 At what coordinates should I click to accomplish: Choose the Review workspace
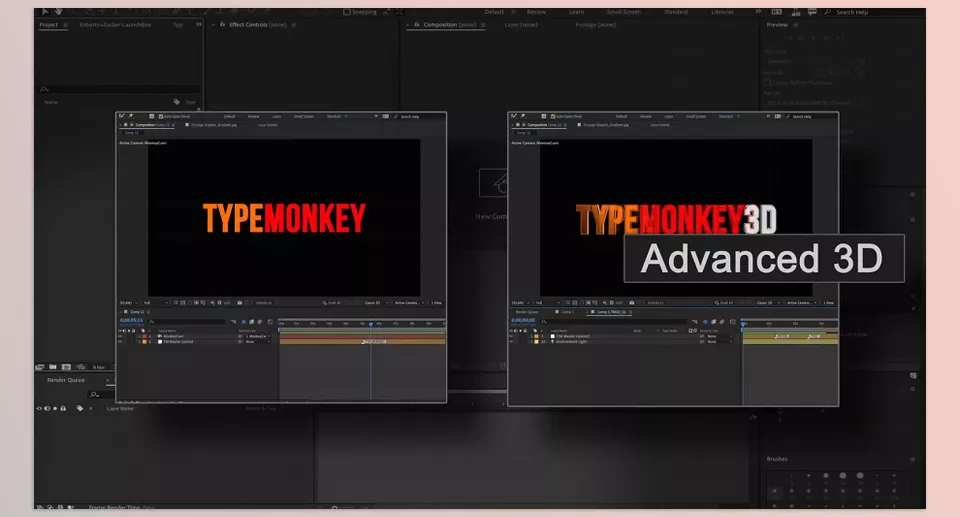536,12
